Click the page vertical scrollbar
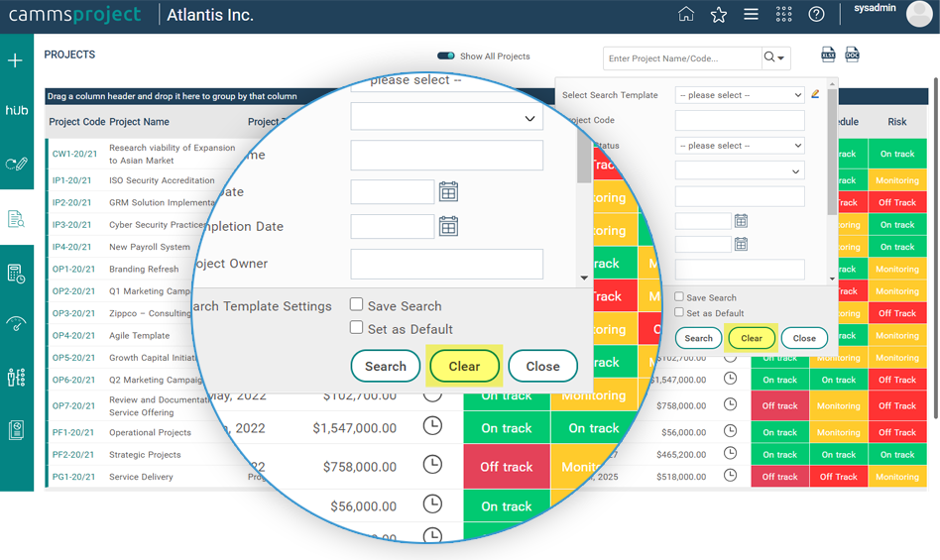This screenshot has width=940, height=560. 936,248
